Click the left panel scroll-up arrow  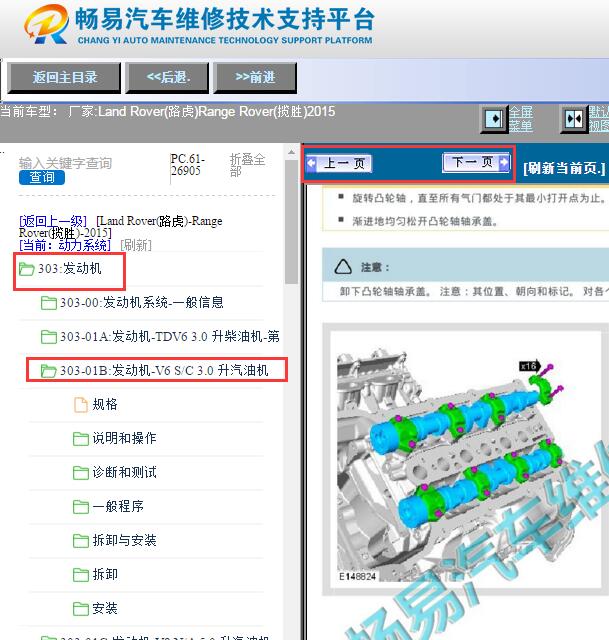(x=291, y=153)
